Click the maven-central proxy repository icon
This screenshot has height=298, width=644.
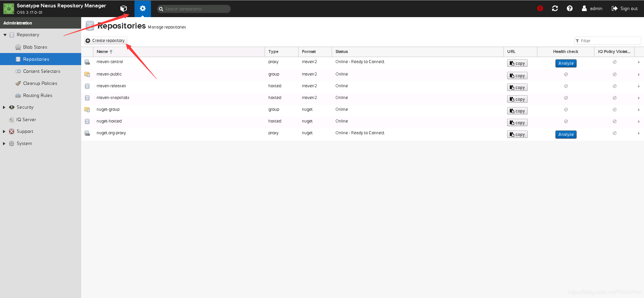(87, 62)
